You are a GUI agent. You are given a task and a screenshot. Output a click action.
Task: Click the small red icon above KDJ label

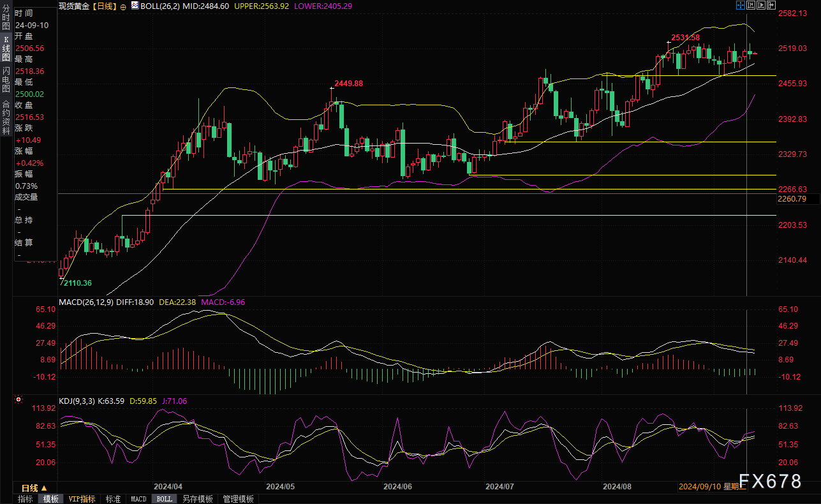[x=18, y=400]
